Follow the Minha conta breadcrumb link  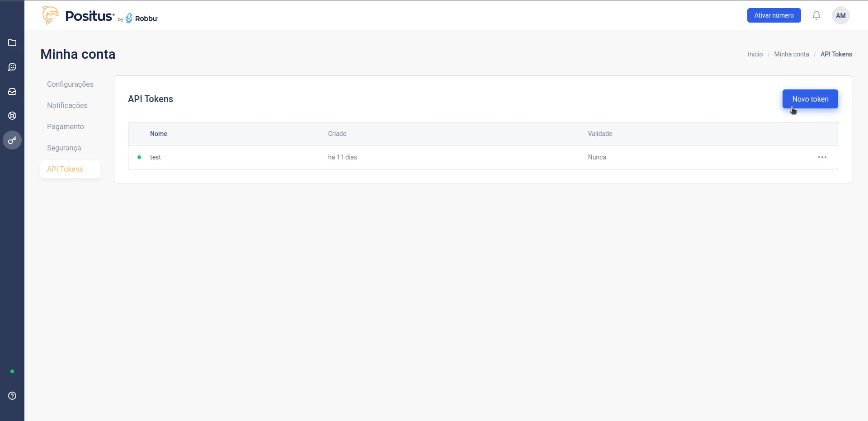pos(792,54)
